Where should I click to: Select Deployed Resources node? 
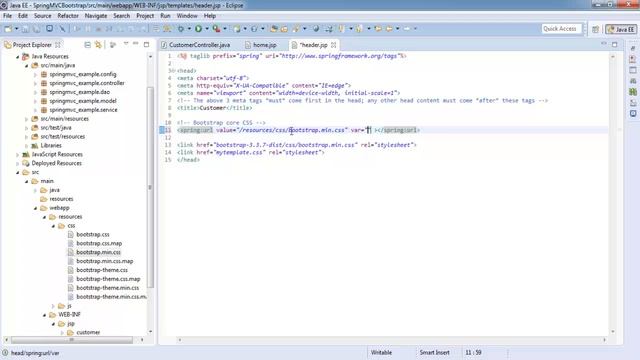pyautogui.click(x=56, y=164)
